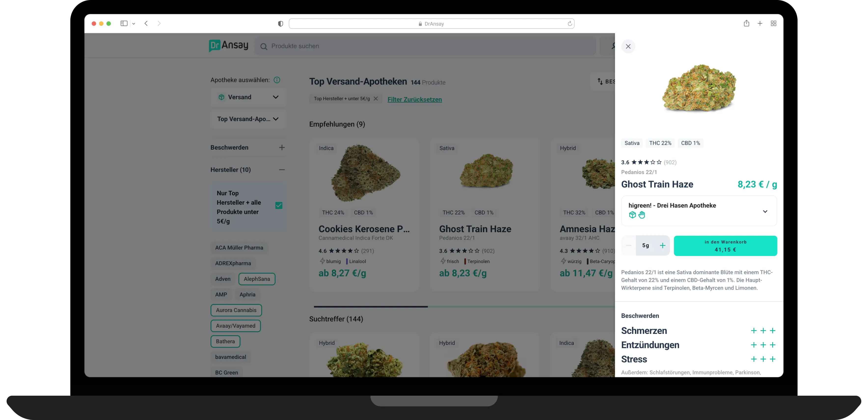Viewport: 868px width, 420px height.
Task: Click the Filter Zurücksetzen link
Action: pos(414,99)
